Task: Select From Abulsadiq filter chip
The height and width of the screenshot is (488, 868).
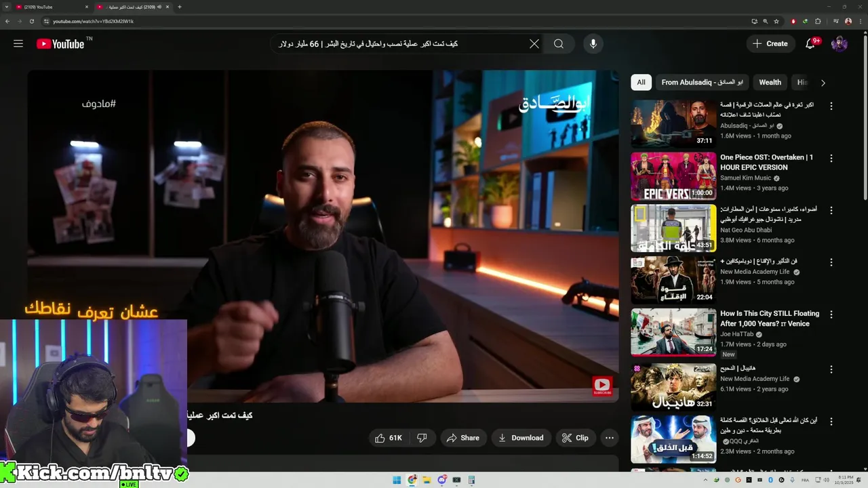Action: click(x=702, y=82)
